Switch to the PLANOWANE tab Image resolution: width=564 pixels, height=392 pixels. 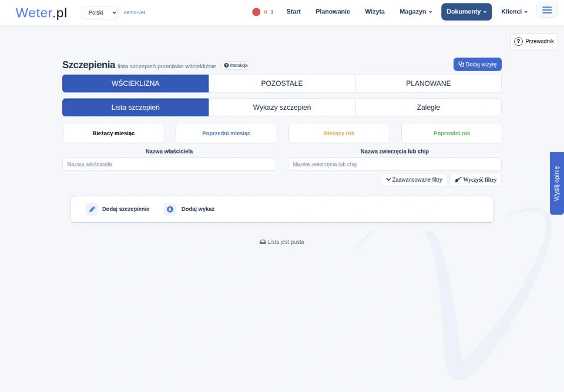pos(428,83)
